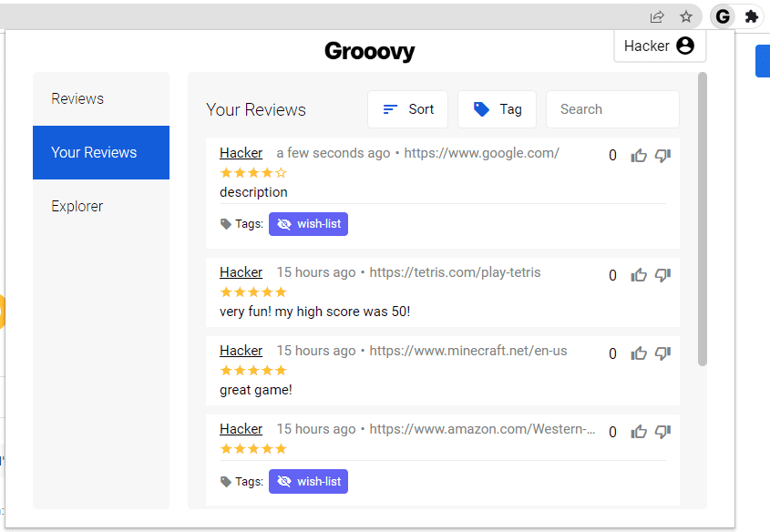Click the wish-list tag on google.com review
Viewport: 770px width, 532px height.
pyautogui.click(x=308, y=224)
